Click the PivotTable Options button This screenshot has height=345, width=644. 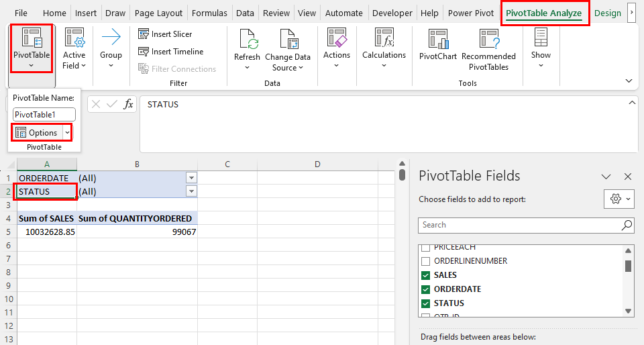(37, 133)
